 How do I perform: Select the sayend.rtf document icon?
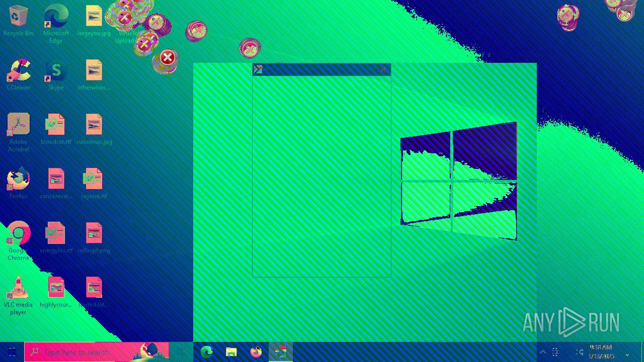click(x=94, y=184)
